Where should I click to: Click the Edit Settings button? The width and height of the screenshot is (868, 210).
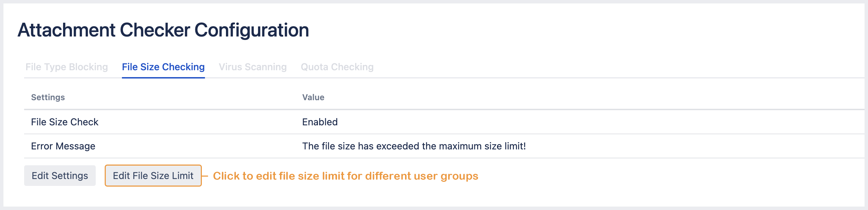tap(60, 176)
